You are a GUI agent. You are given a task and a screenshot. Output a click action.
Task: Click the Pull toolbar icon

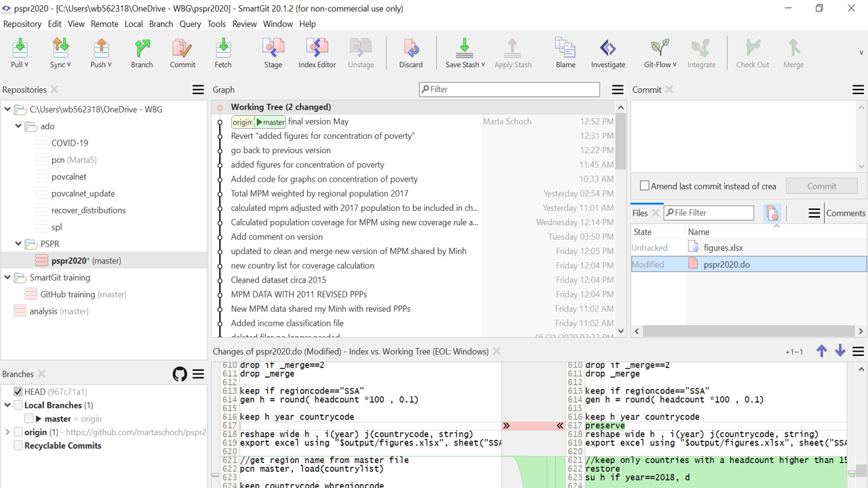pos(20,47)
